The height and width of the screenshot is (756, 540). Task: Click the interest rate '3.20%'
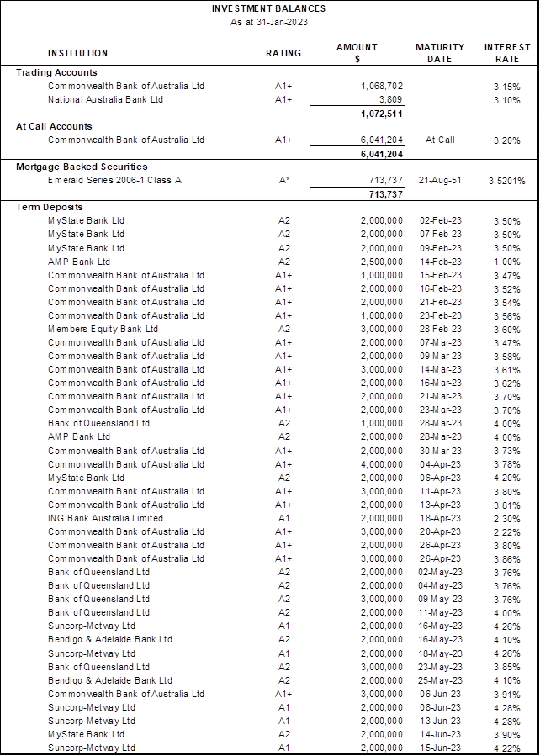tap(506, 141)
